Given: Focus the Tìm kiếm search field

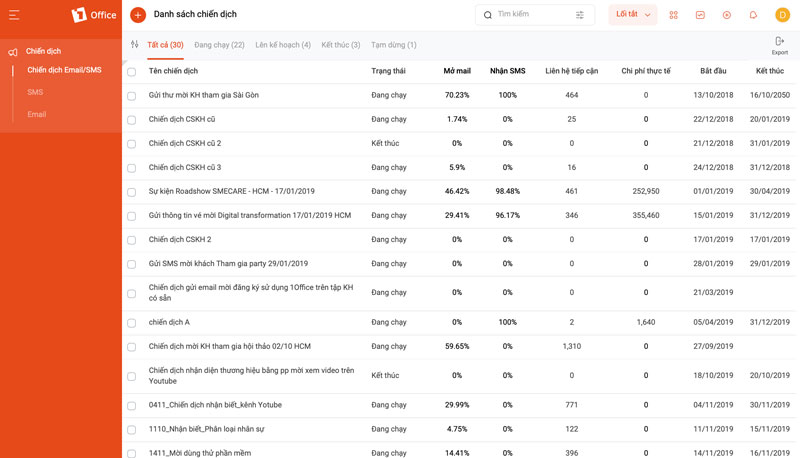Looking at the screenshot, I should [x=535, y=15].
